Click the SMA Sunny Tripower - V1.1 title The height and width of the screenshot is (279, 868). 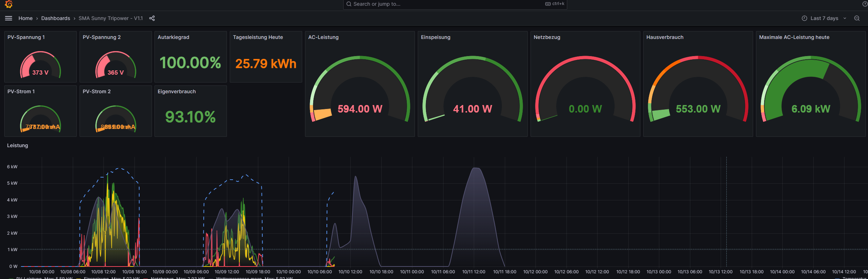[x=111, y=18]
